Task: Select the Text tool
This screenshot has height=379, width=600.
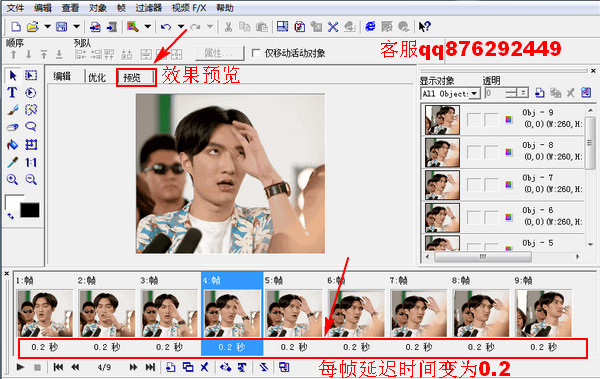Action: 12,93
